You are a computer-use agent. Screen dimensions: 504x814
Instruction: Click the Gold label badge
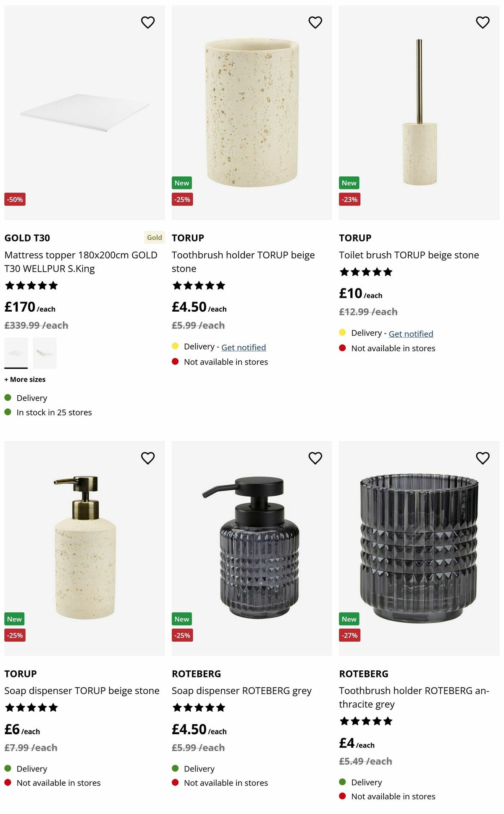tap(154, 238)
